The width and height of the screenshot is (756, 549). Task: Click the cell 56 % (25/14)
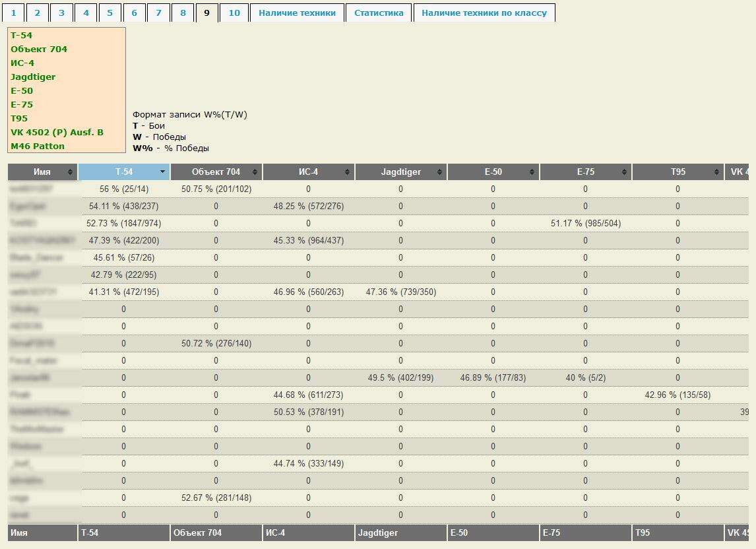point(124,189)
